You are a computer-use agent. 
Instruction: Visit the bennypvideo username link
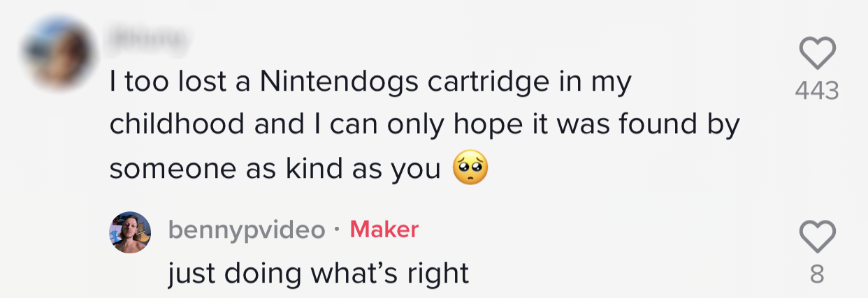[247, 230]
